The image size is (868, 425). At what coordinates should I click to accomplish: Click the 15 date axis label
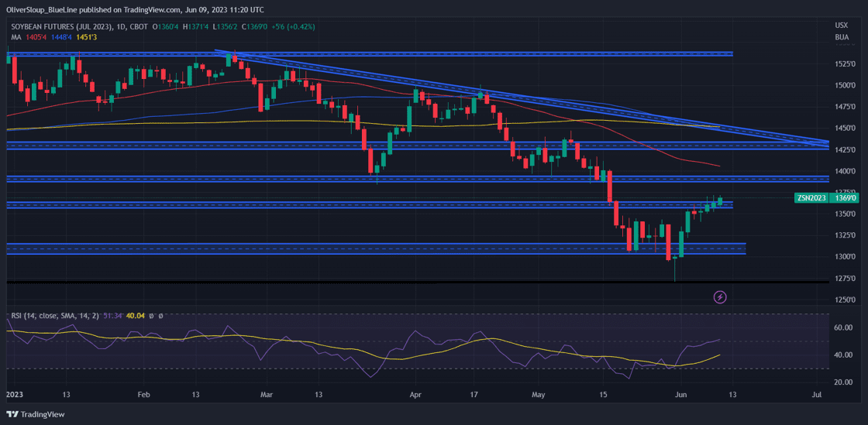click(604, 395)
